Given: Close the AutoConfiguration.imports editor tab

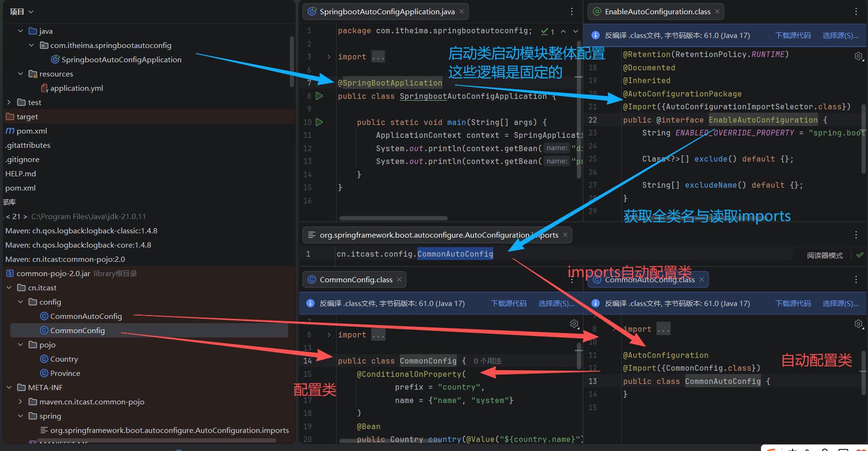Looking at the screenshot, I should point(565,235).
